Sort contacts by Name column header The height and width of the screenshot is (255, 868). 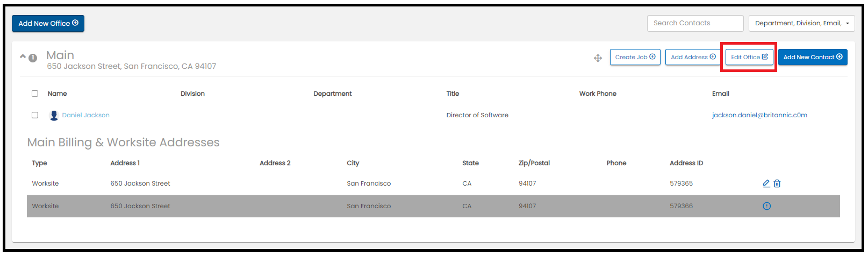[58, 94]
